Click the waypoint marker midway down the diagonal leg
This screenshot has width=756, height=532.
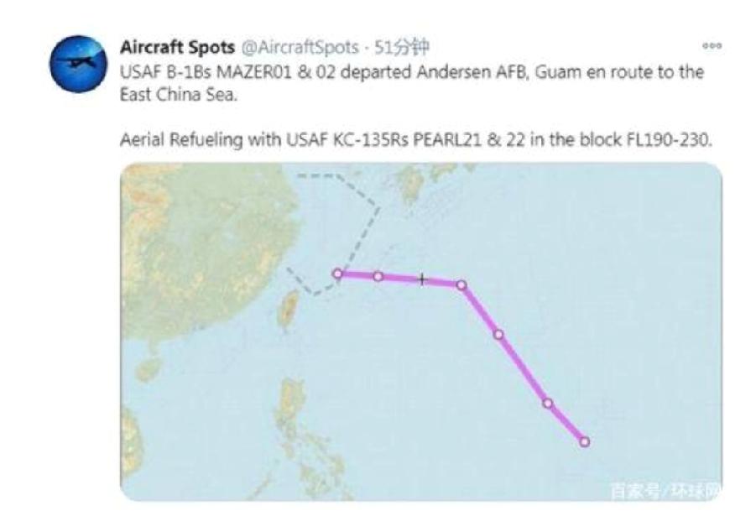pos(498,336)
